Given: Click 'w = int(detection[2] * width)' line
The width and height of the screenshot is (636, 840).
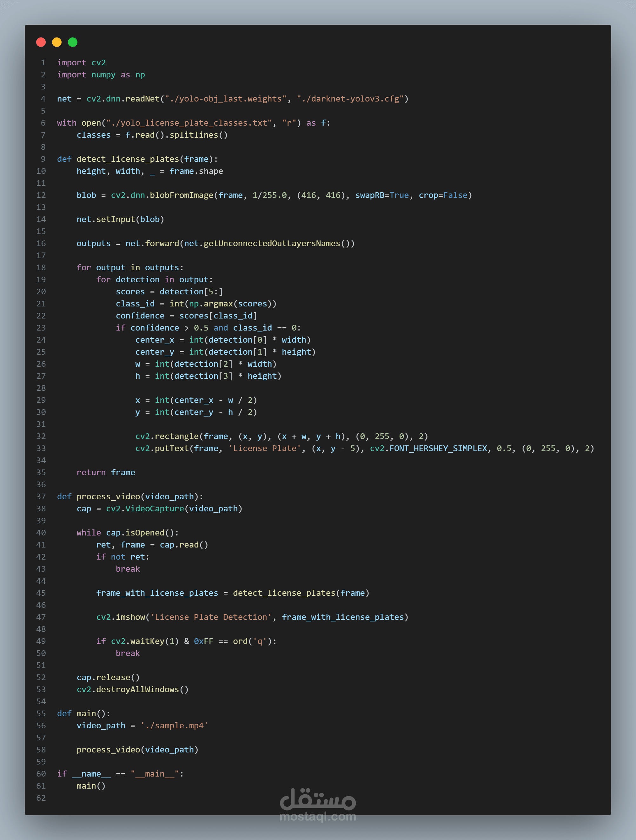Looking at the screenshot, I should pyautogui.click(x=206, y=364).
